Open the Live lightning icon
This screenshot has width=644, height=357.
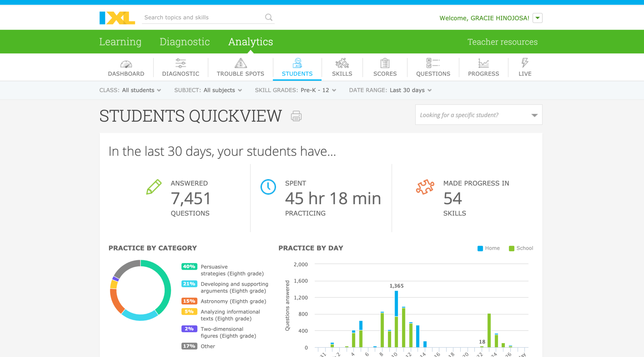click(525, 63)
